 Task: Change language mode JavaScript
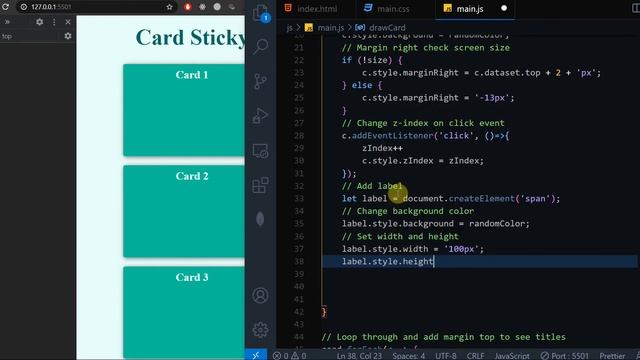[x=512, y=356]
